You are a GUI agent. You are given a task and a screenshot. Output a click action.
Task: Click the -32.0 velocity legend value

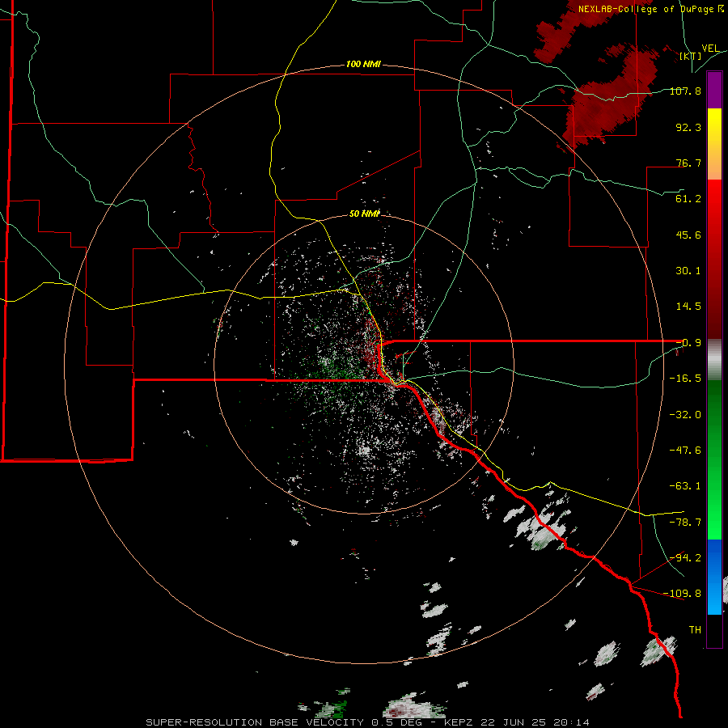tap(685, 415)
